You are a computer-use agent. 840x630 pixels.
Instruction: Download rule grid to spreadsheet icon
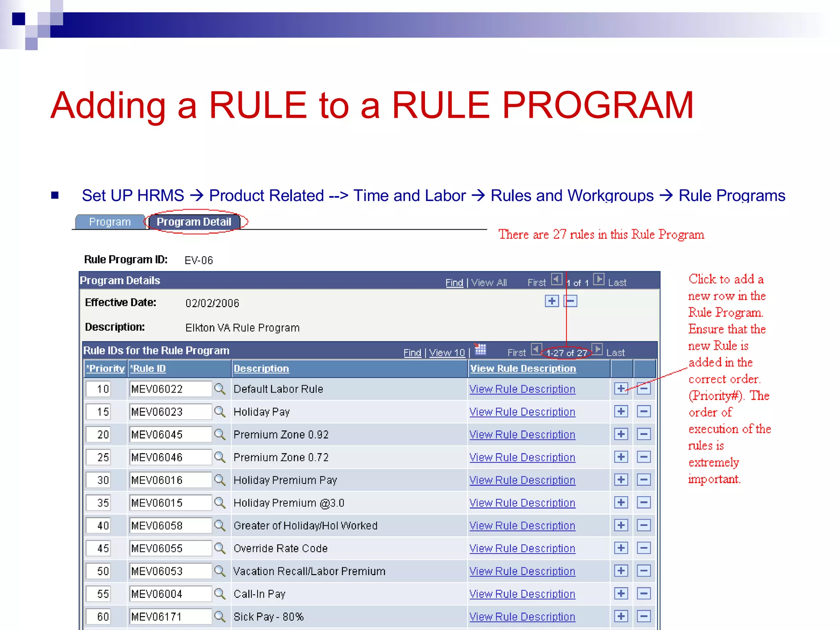tap(480, 350)
